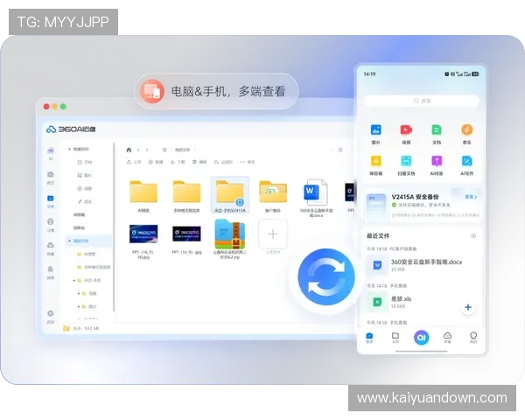Tap the yellow 保险箱 safe icon on phone

375,161
